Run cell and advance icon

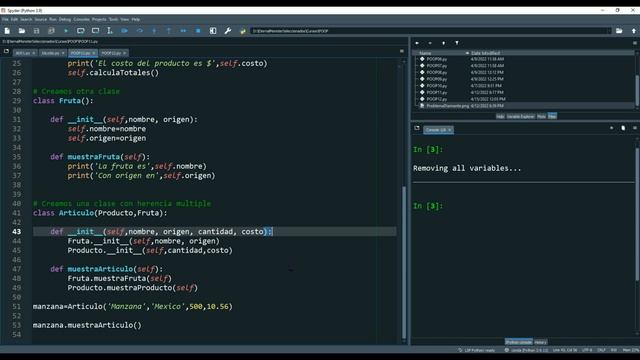tap(95, 31)
